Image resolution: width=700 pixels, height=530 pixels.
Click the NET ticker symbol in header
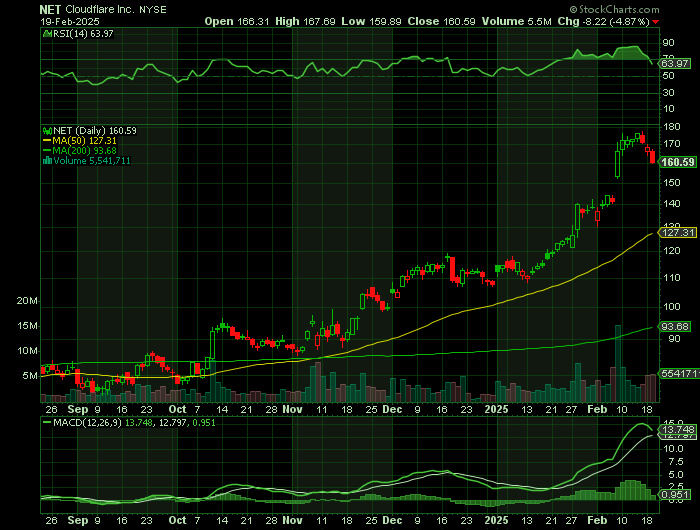[x=50, y=9]
